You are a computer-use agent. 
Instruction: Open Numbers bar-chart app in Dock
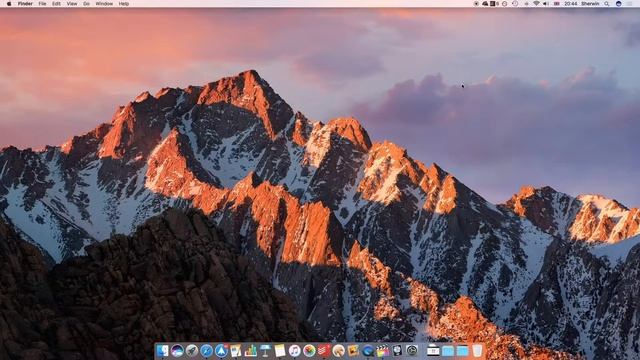pyautogui.click(x=251, y=351)
